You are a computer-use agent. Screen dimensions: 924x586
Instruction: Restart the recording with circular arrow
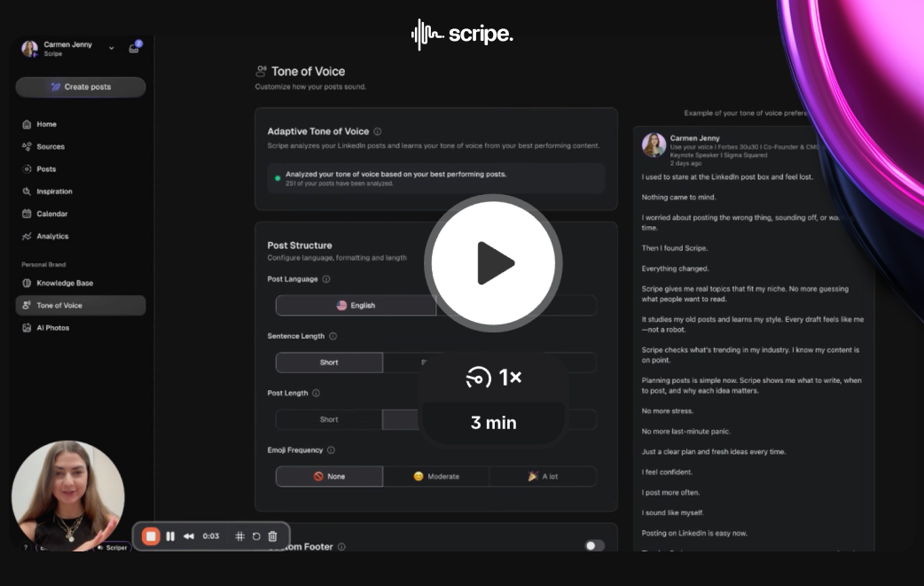click(256, 536)
